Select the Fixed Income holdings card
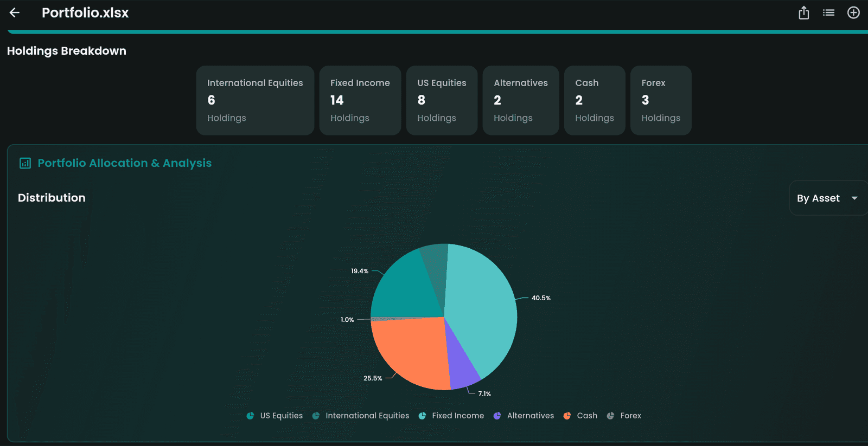868x446 pixels. pos(360,100)
